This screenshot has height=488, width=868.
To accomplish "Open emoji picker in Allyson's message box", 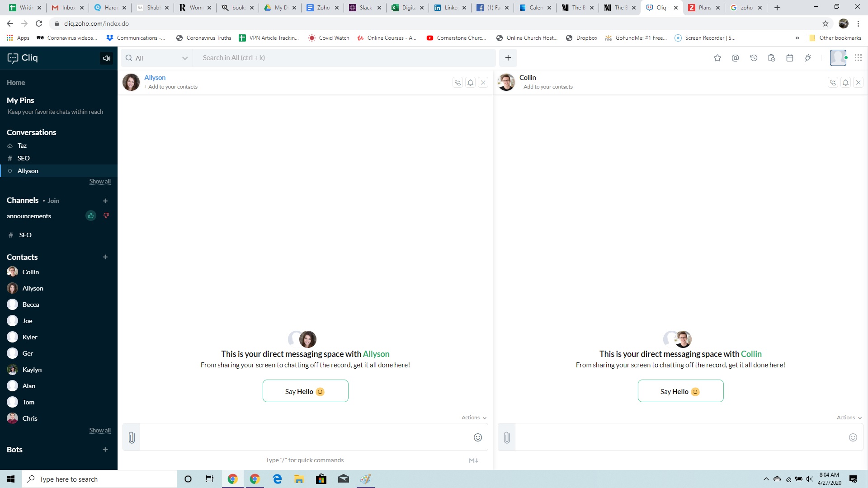I will [478, 437].
